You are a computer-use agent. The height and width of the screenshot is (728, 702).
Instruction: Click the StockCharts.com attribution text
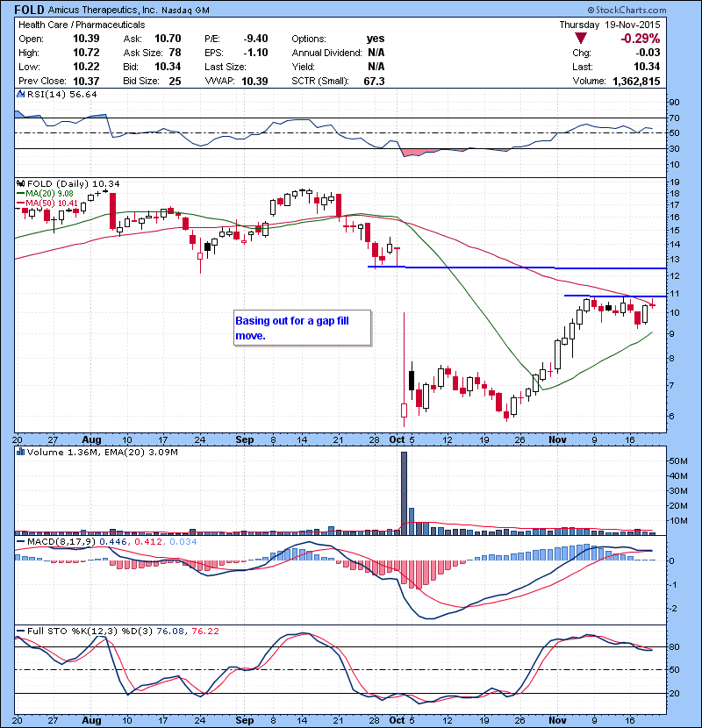[627, 10]
